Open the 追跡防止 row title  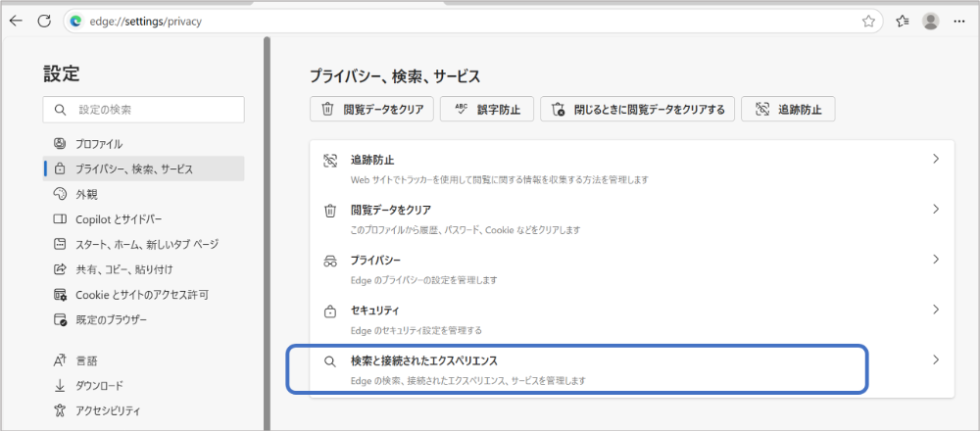tap(372, 160)
